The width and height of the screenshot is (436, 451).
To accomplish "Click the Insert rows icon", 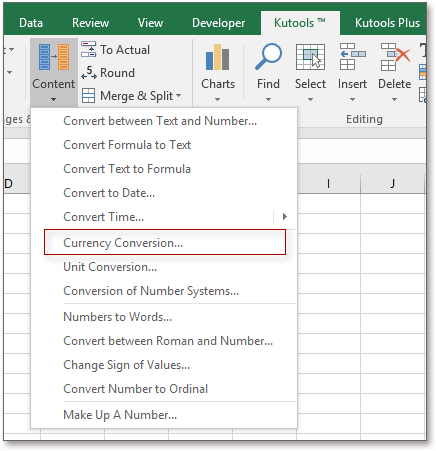I will point(352,56).
